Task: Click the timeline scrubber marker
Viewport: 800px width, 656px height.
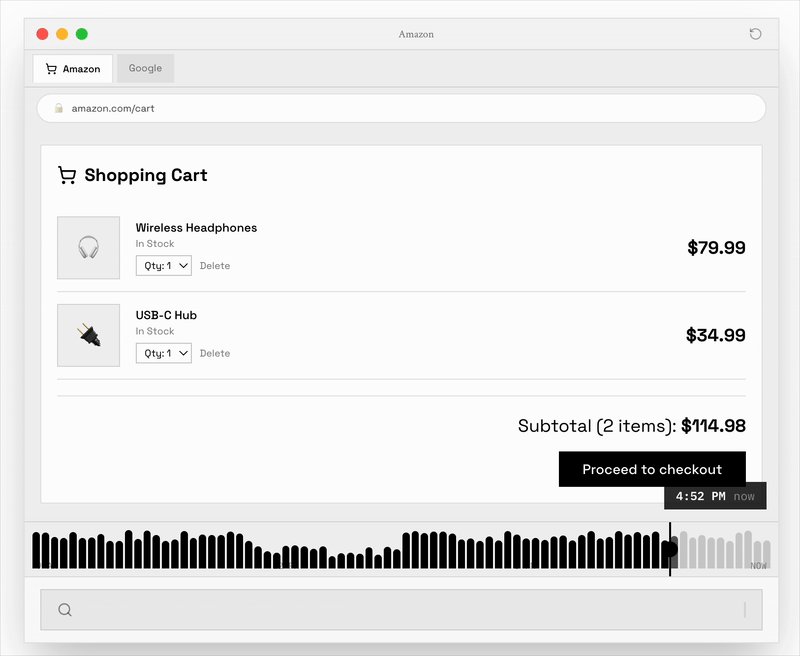Action: point(671,548)
